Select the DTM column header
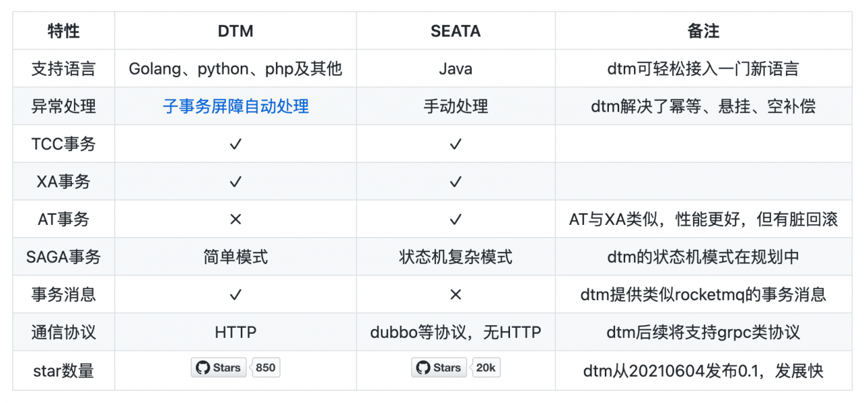This screenshot has width=868, height=403. (235, 31)
